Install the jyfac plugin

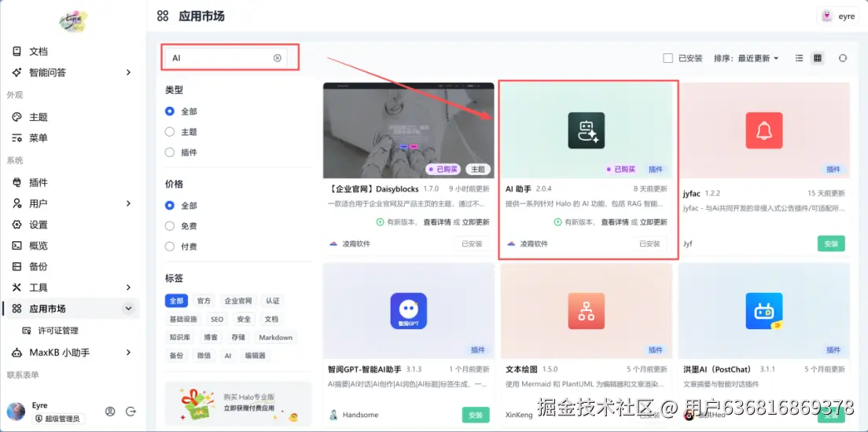pyautogui.click(x=831, y=243)
